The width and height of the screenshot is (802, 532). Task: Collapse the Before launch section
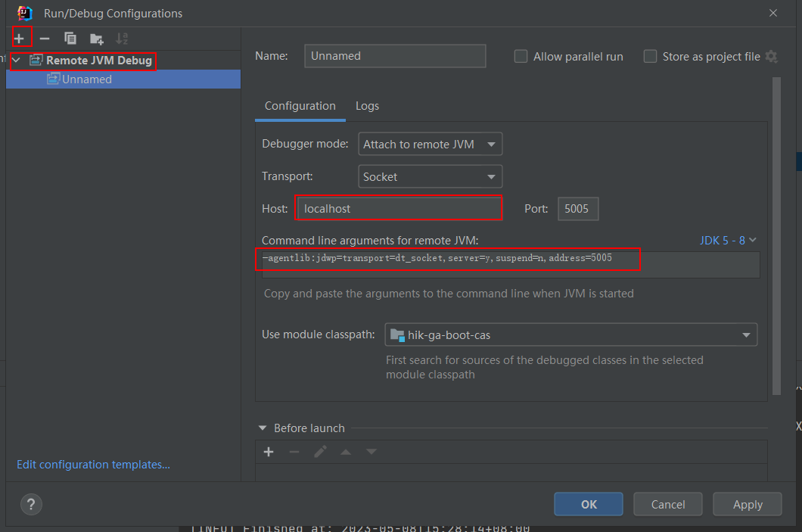click(x=262, y=428)
